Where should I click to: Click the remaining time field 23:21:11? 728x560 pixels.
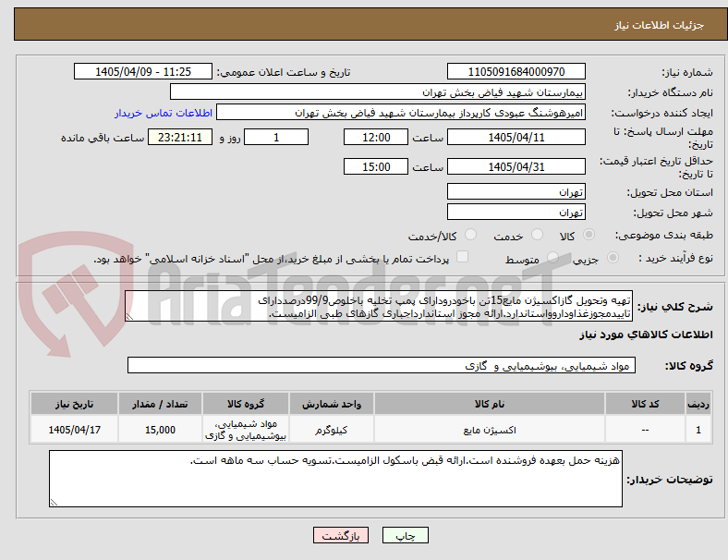coord(180,137)
